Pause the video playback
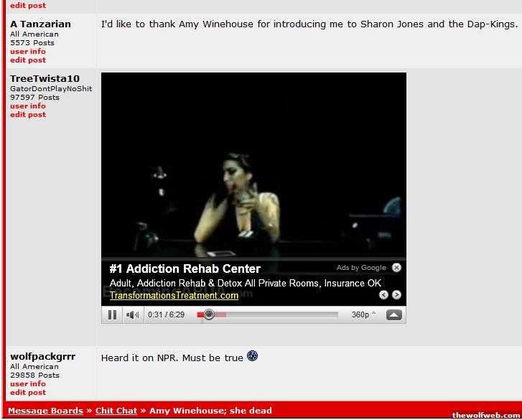 [112, 314]
